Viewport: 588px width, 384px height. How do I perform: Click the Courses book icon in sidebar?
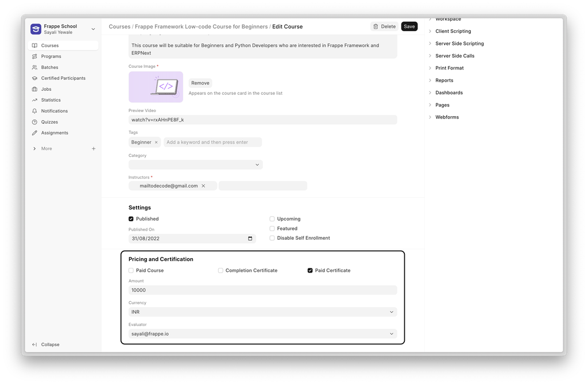(x=35, y=45)
